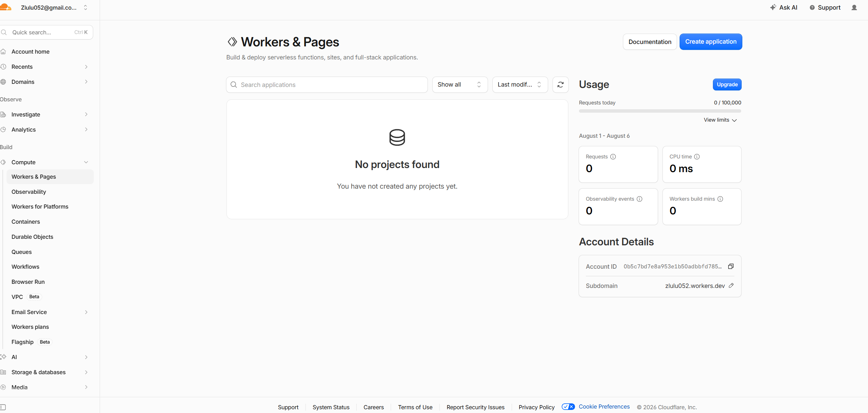Viewport: 868px width, 413px height.
Task: Open Browser Run
Action: 28,282
